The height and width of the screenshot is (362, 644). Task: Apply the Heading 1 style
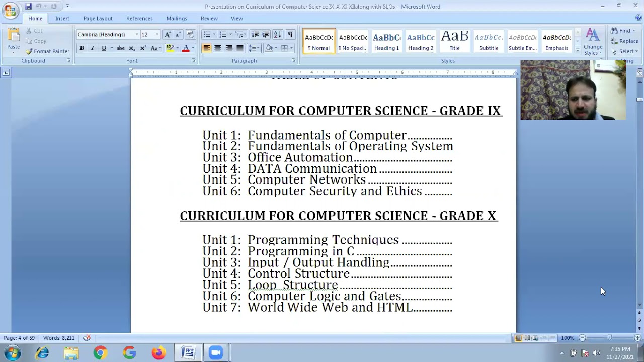[x=386, y=41]
